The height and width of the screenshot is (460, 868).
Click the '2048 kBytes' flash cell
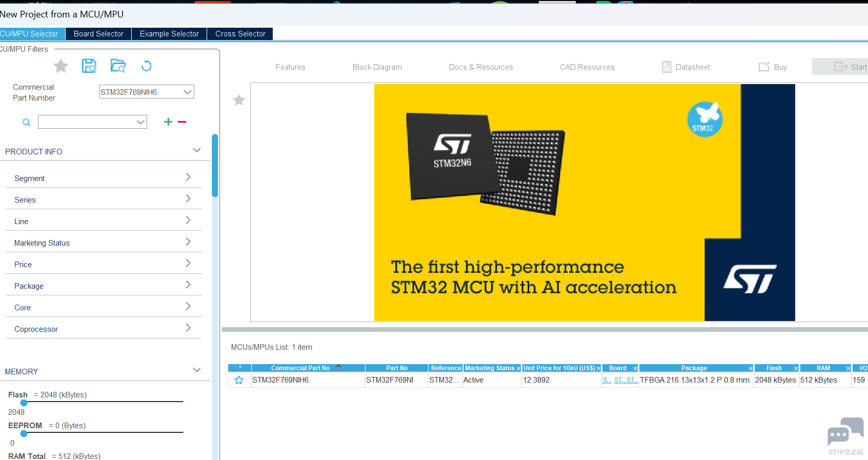tap(776, 380)
